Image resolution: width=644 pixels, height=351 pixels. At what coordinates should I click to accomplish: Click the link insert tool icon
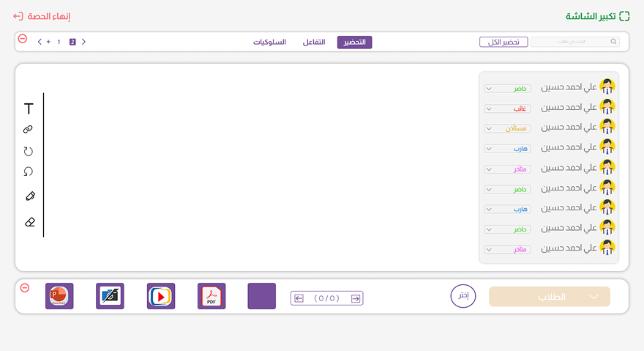pos(29,130)
